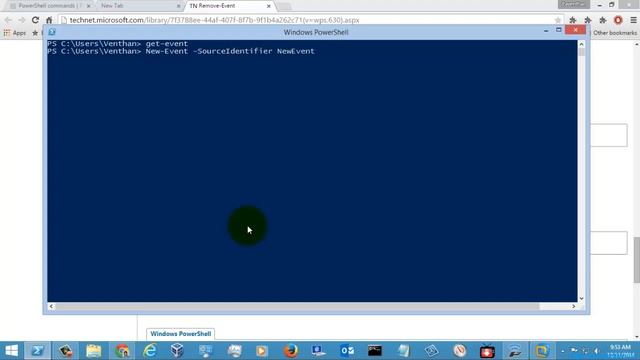
Task: Open the File Explorer folder icon in taskbar
Action: point(93,351)
